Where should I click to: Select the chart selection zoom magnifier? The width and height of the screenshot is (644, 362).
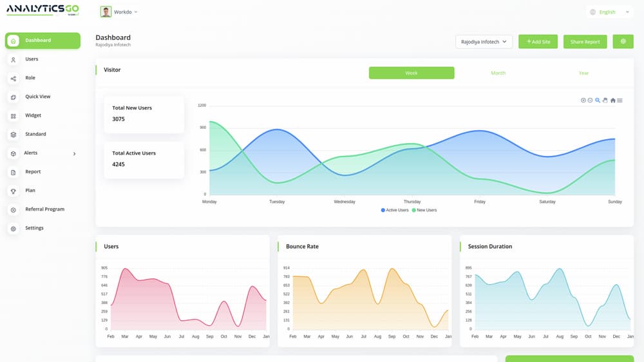tap(598, 100)
